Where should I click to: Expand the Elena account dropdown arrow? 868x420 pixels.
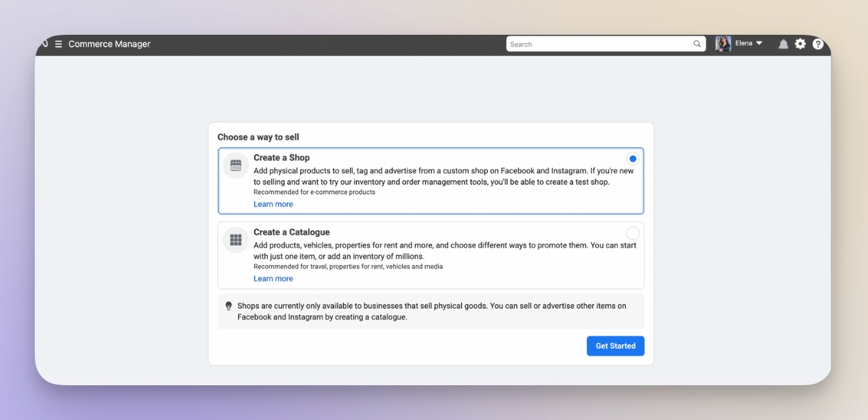tap(759, 43)
